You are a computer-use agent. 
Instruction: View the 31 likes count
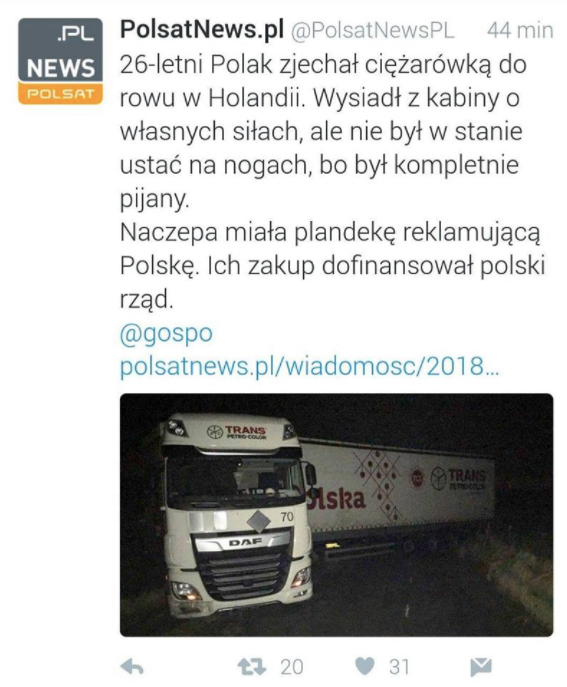399,667
